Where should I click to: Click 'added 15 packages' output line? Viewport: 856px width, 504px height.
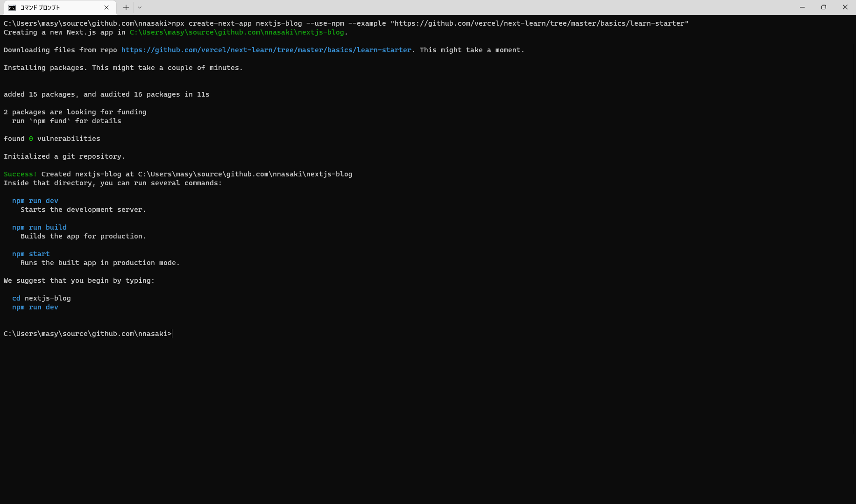click(106, 94)
